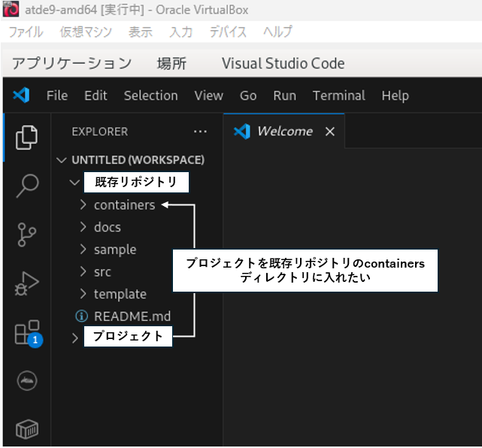This screenshot has width=482, height=448.
Task: Expand the template folder
Action: (120, 294)
